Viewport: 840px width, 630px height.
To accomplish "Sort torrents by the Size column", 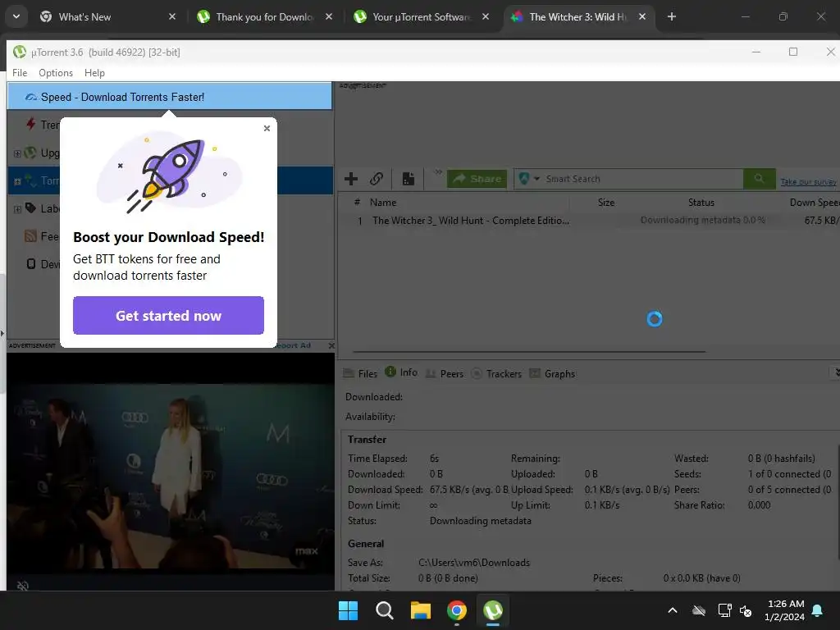I will point(606,203).
